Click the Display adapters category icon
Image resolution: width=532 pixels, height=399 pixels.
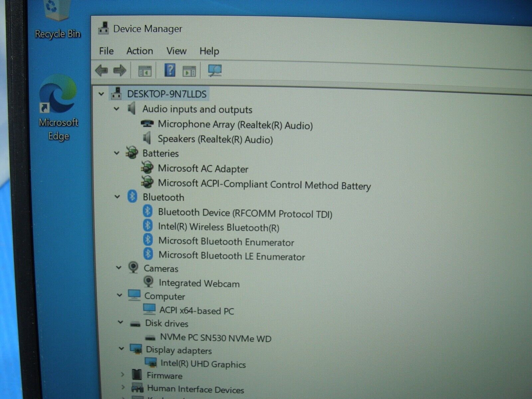click(136, 349)
